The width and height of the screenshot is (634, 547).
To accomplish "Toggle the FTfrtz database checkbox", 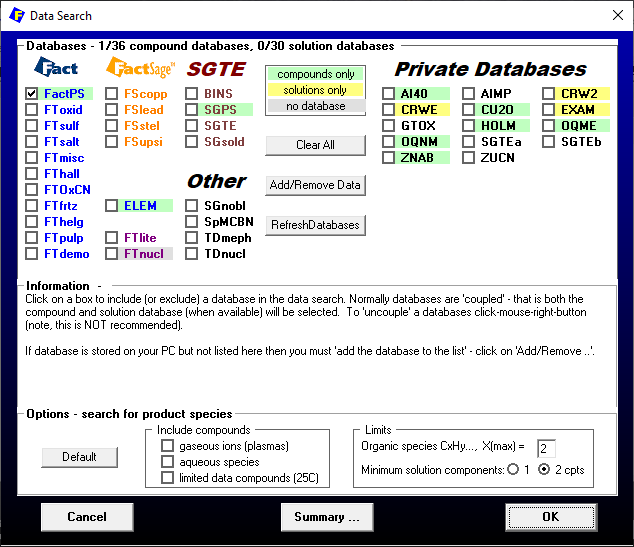I will (32, 206).
